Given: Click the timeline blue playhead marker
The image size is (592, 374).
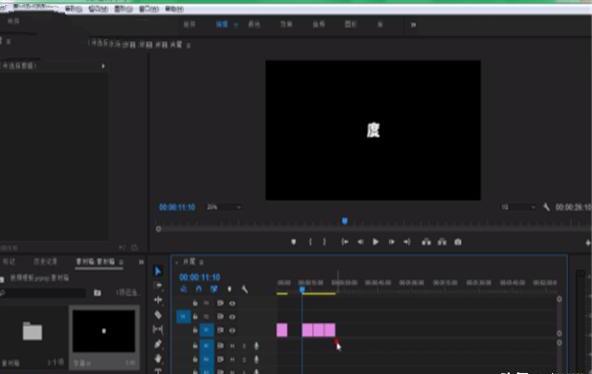Looking at the screenshot, I should 302,289.
